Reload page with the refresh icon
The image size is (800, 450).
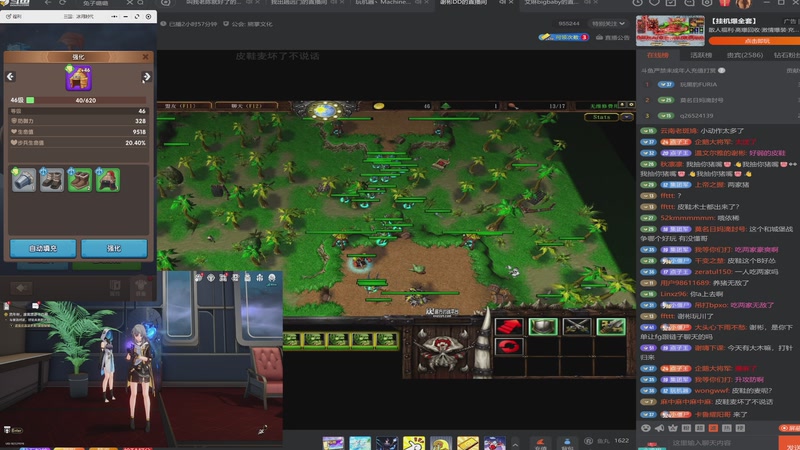pyautogui.click(x=63, y=3)
